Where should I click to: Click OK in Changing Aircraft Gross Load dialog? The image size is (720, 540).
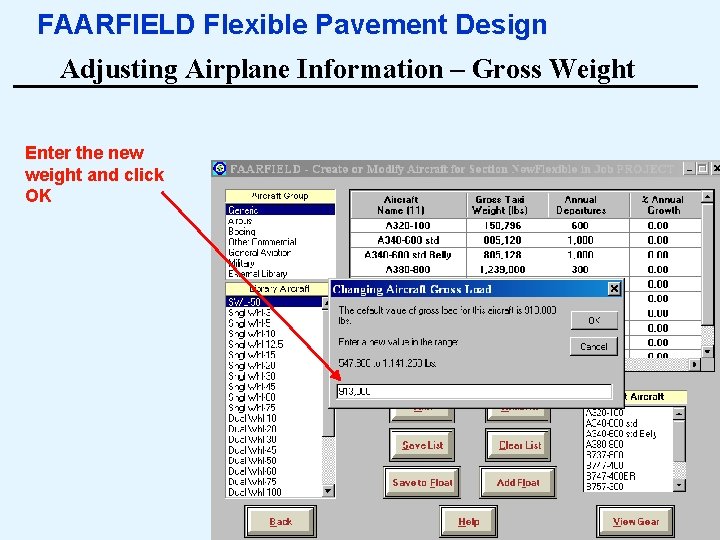[594, 321]
